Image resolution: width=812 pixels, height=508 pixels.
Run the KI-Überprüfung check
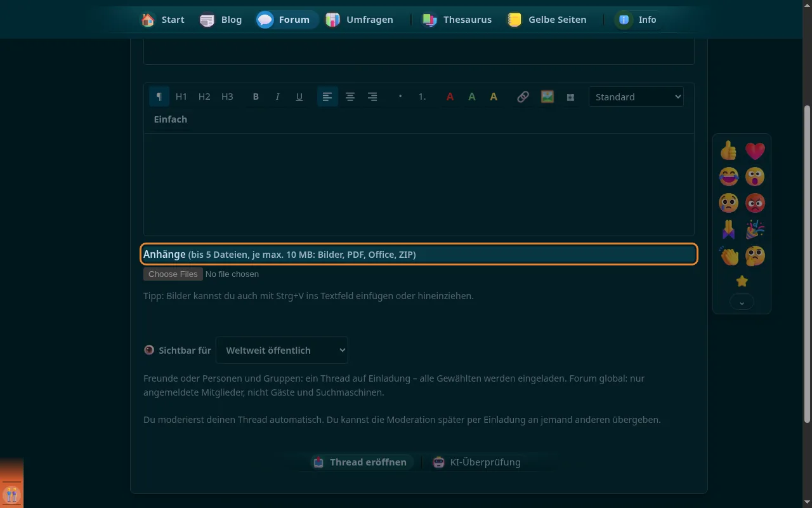point(476,462)
